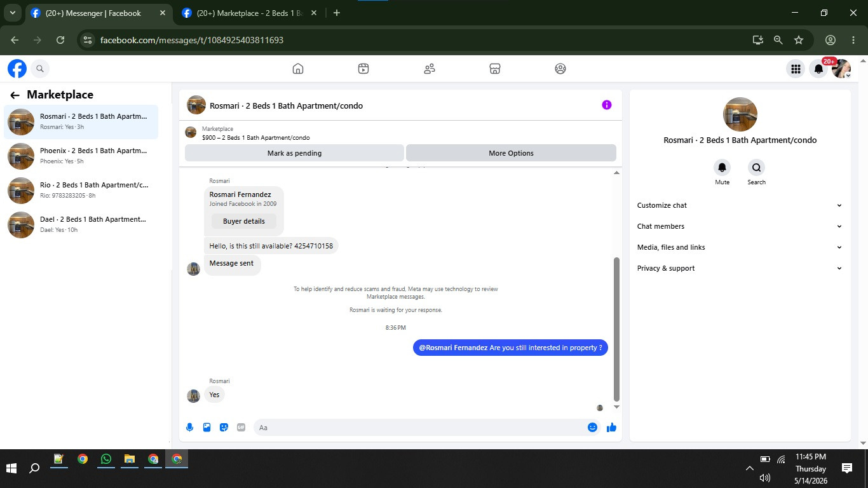Switch to Marketplace - 2 Beds tab

tap(249, 13)
